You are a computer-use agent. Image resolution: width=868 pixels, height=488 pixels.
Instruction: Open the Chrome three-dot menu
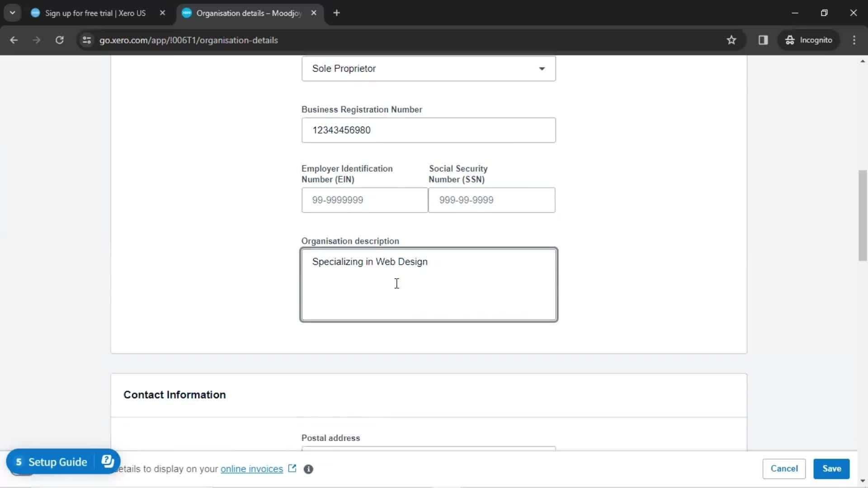pyautogui.click(x=854, y=40)
